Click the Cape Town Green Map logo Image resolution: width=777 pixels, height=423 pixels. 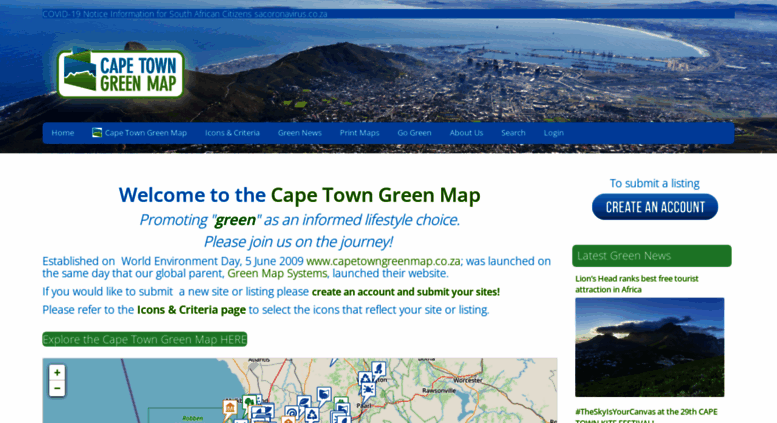(121, 74)
